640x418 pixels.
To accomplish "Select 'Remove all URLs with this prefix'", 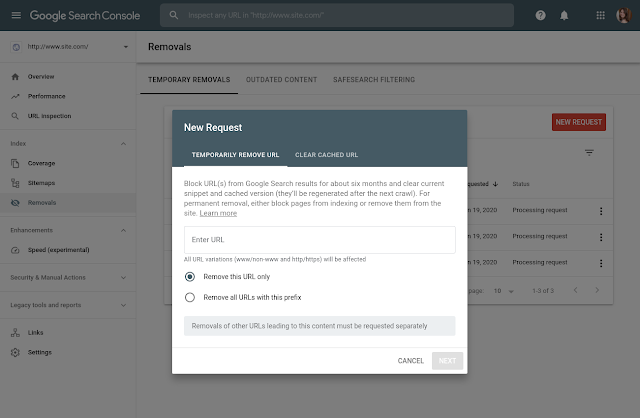I will pyautogui.click(x=190, y=297).
